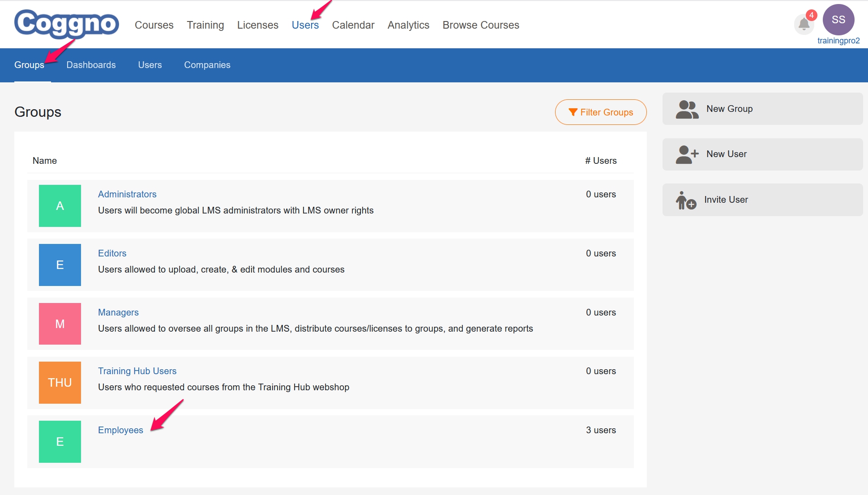This screenshot has width=868, height=495.
Task: Switch to the Users sub-tab
Action: 150,65
